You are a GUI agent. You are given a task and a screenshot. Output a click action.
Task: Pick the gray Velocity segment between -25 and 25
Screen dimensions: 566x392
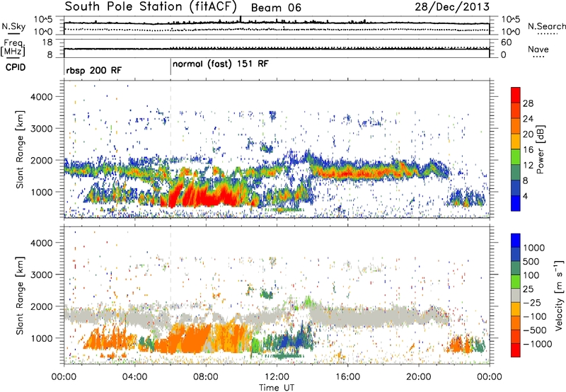click(516, 295)
